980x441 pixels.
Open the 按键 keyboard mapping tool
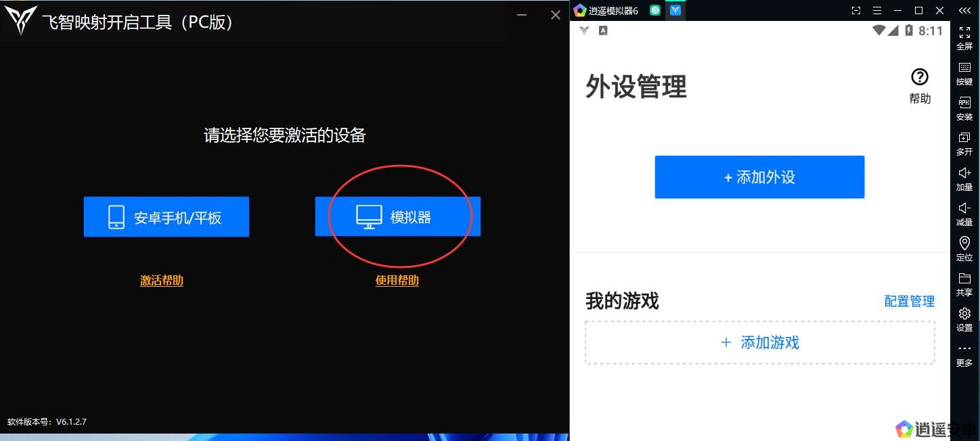click(964, 68)
